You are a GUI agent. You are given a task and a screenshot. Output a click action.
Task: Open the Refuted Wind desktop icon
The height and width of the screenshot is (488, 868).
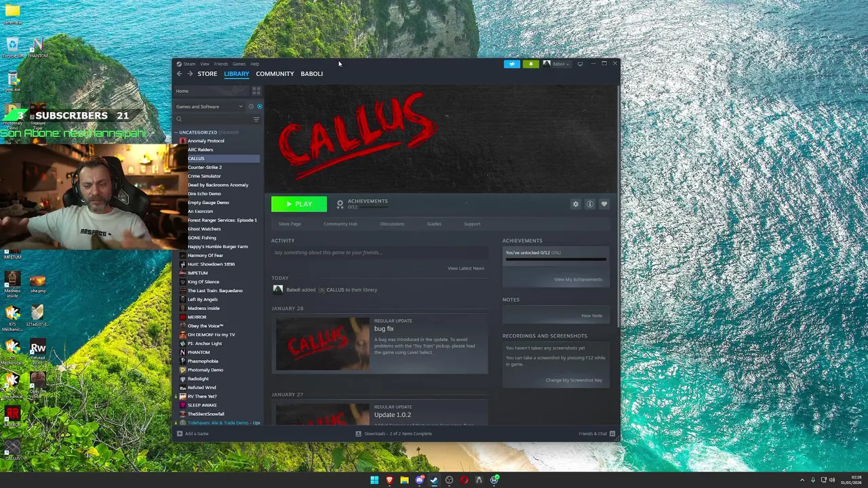pyautogui.click(x=38, y=350)
